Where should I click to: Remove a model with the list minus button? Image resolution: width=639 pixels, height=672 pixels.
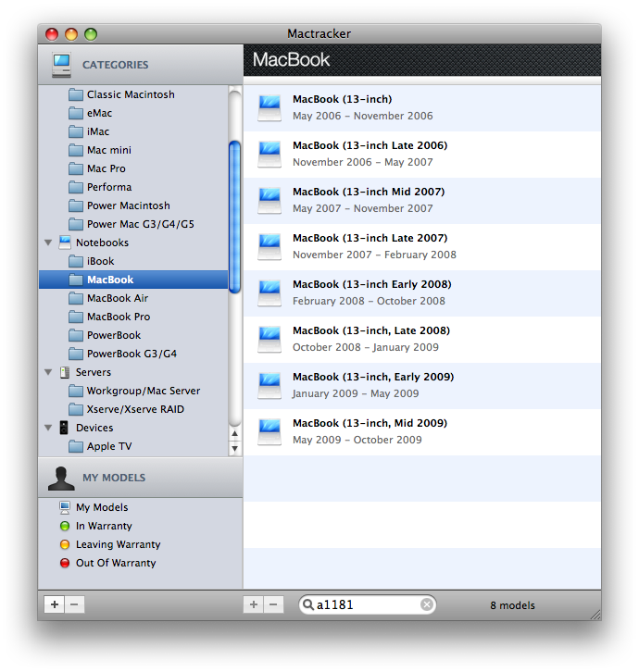tap(273, 604)
